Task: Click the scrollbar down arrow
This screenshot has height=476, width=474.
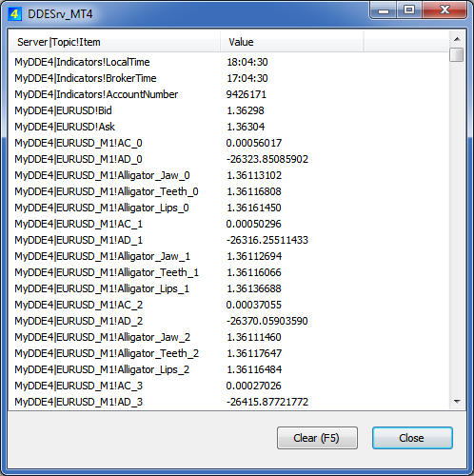Action: click(457, 402)
